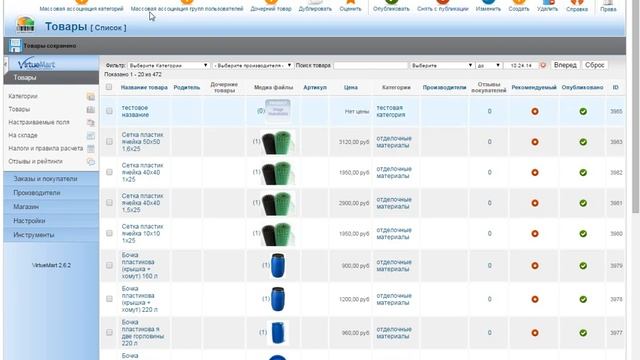The width and height of the screenshot is (640, 360).
Task: Unpublish Бочка пластикова 160 л
Action: [583, 266]
